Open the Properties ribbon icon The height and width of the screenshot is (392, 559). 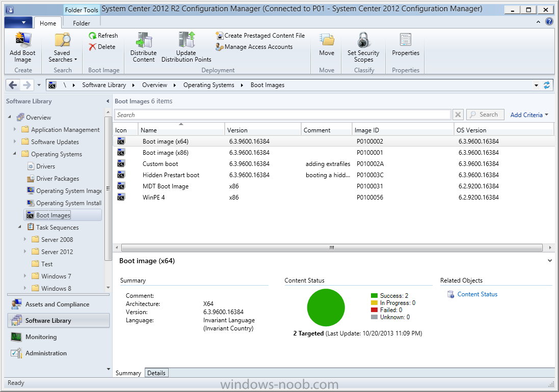405,40
